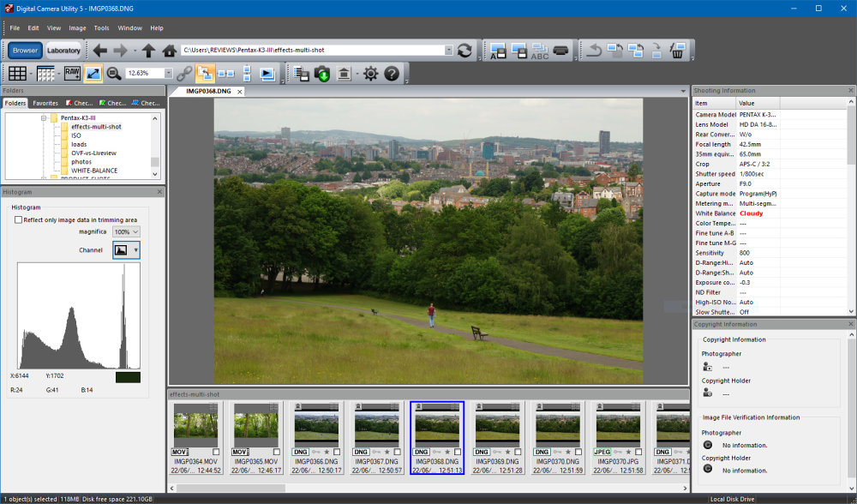Print the selected image
The image size is (857, 504).
coord(560,51)
